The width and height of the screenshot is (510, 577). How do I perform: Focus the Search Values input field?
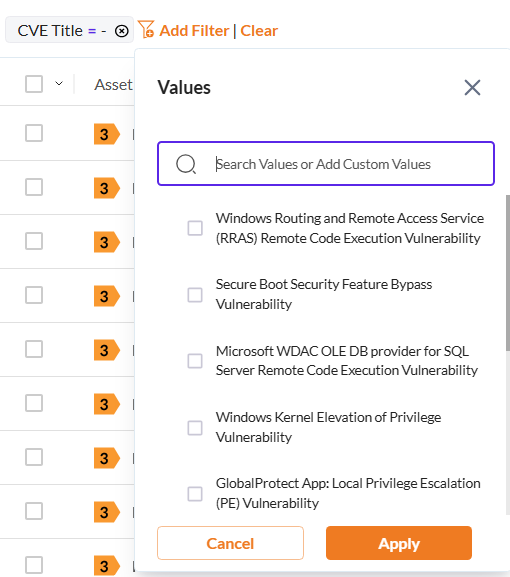[x=326, y=163]
